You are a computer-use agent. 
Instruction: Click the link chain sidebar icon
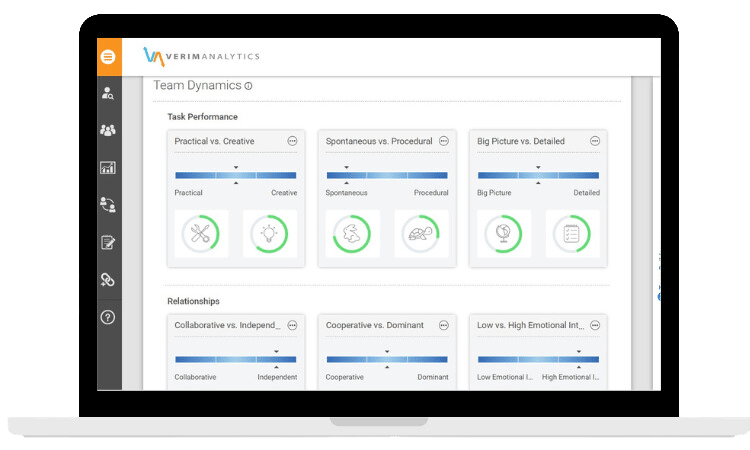(x=108, y=280)
